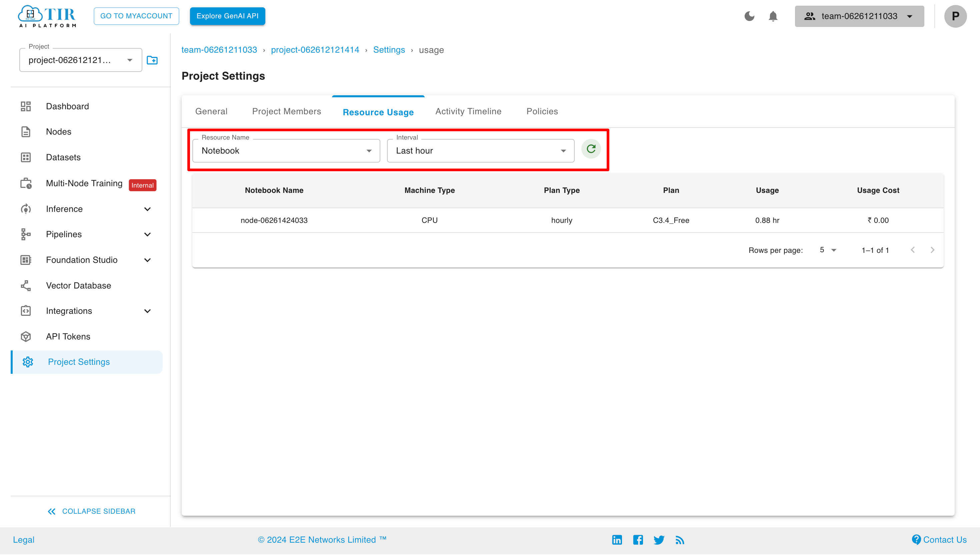980x555 pixels.
Task: Switch to the Activity Timeline tab
Action: point(468,111)
